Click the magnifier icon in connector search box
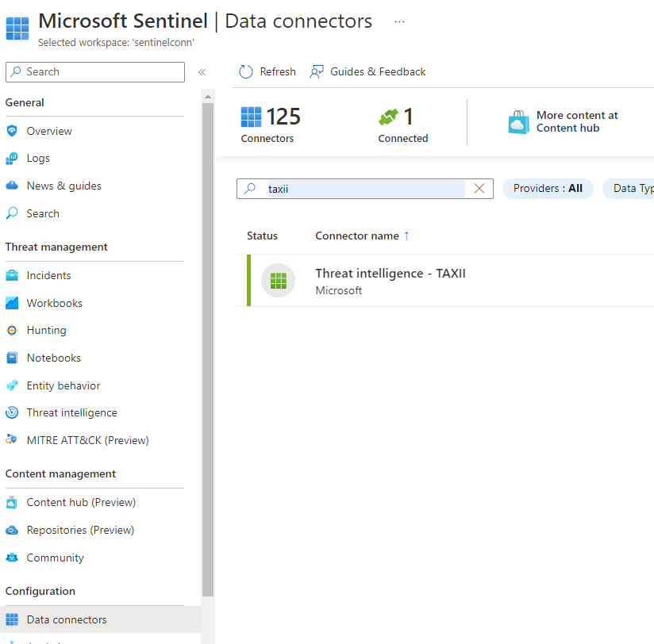654x644 pixels. [249, 189]
